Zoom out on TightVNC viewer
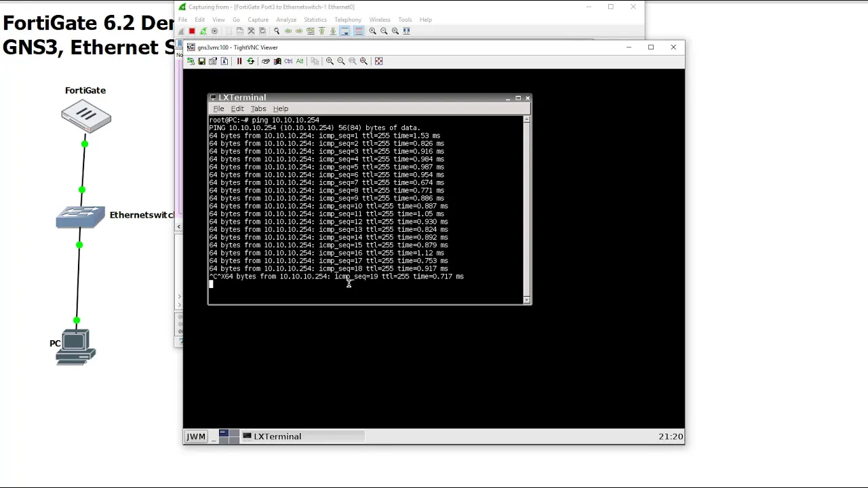 click(x=341, y=61)
